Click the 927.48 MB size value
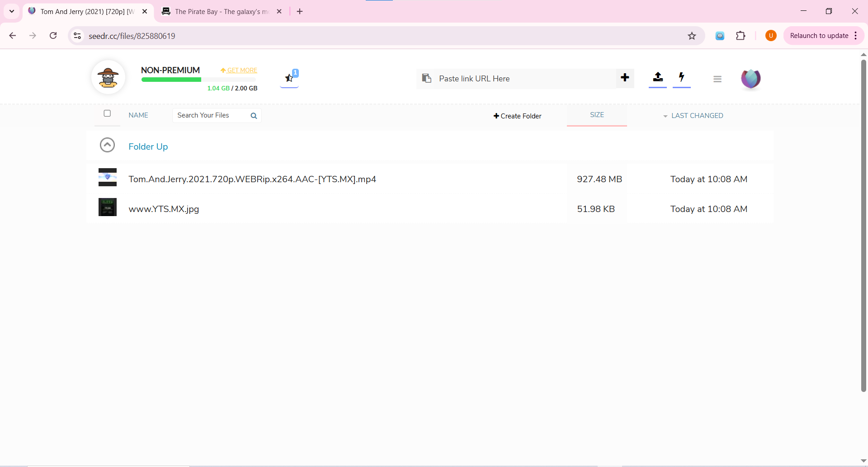 [599, 179]
